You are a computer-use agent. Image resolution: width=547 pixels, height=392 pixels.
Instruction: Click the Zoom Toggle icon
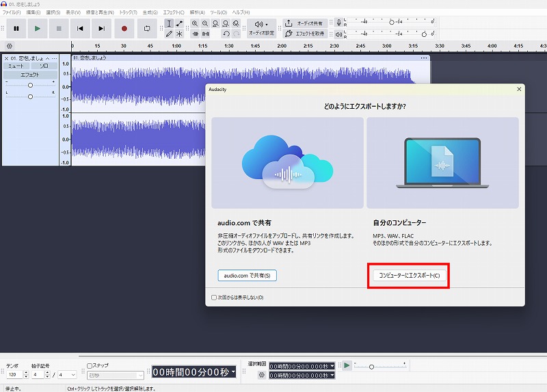236,23
